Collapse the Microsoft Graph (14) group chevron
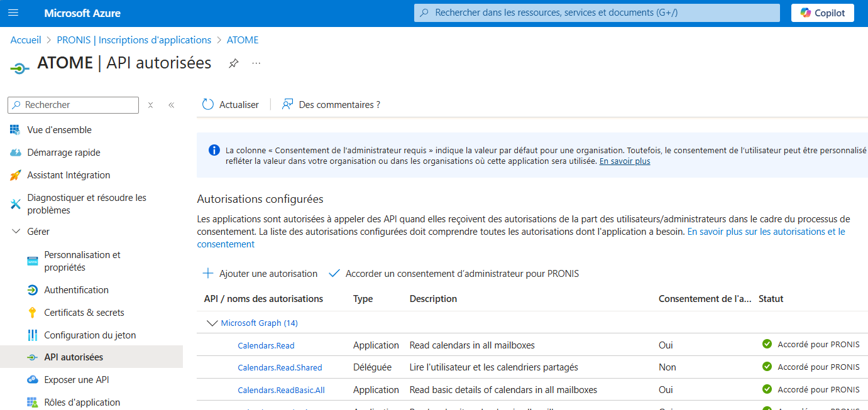868x410 pixels. point(212,323)
